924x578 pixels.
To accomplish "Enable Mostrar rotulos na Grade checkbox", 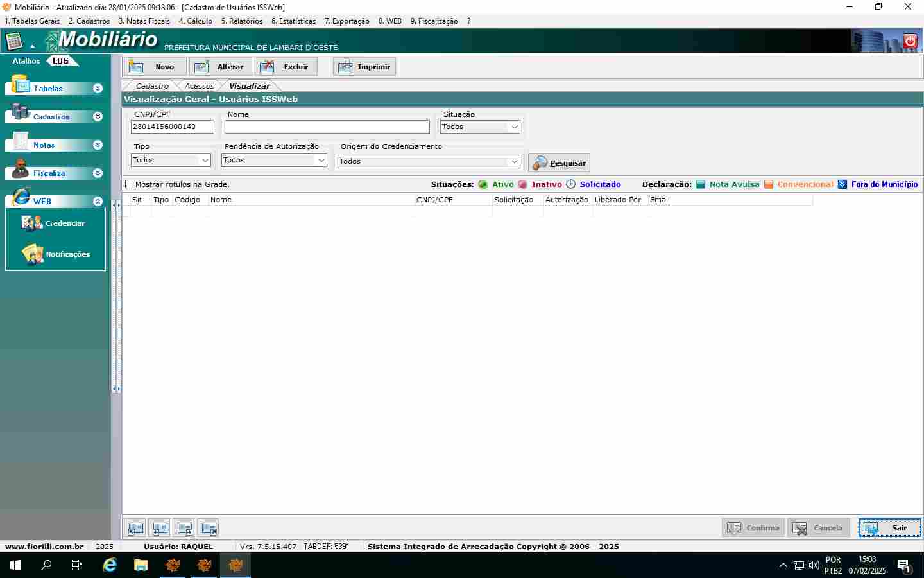I will (130, 184).
